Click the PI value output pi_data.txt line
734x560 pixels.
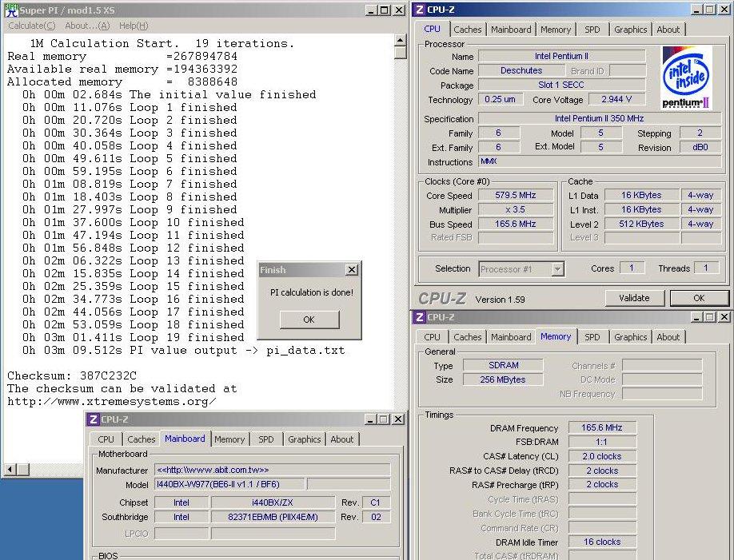[x=184, y=351]
